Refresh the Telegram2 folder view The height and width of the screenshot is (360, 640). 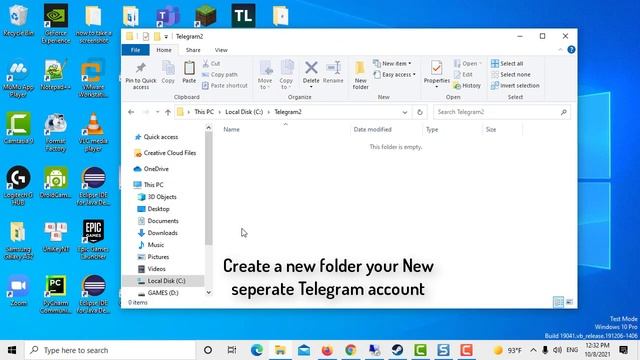click(x=420, y=112)
